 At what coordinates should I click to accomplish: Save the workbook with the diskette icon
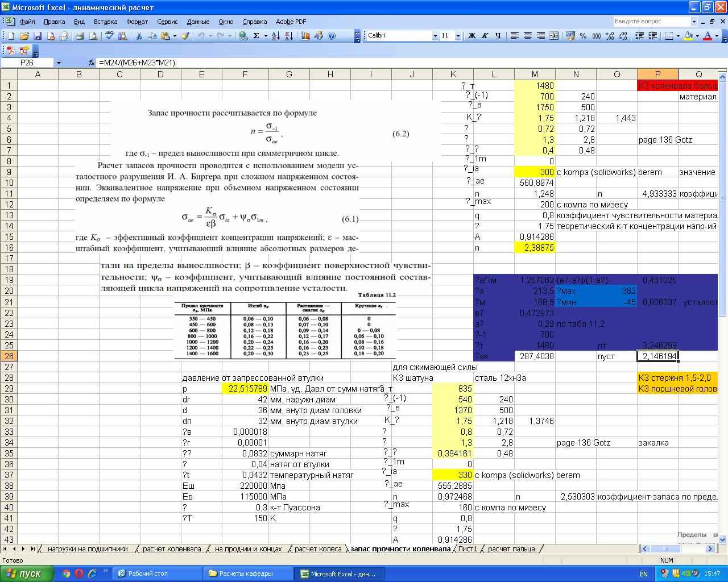coord(38,35)
